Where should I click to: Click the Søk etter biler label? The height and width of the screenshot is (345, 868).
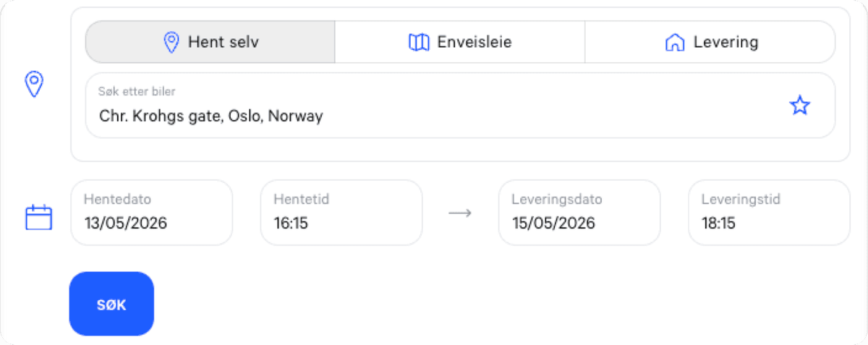[x=137, y=92]
